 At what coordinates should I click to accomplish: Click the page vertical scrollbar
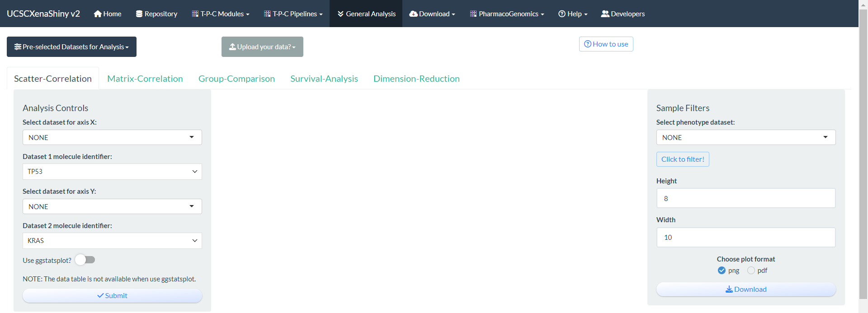point(863,154)
